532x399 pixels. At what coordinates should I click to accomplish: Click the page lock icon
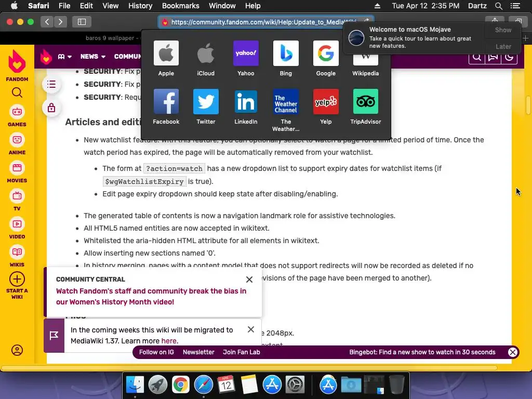[51, 108]
